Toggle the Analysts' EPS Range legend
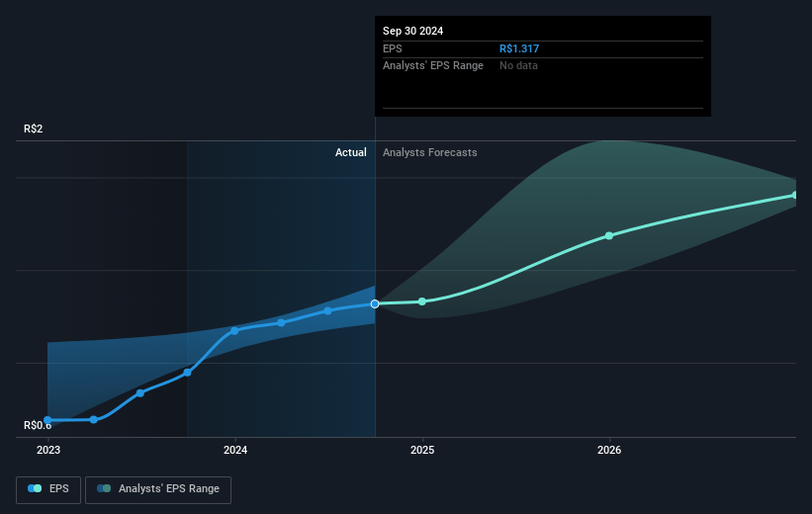This screenshot has height=514, width=812. coord(158,489)
